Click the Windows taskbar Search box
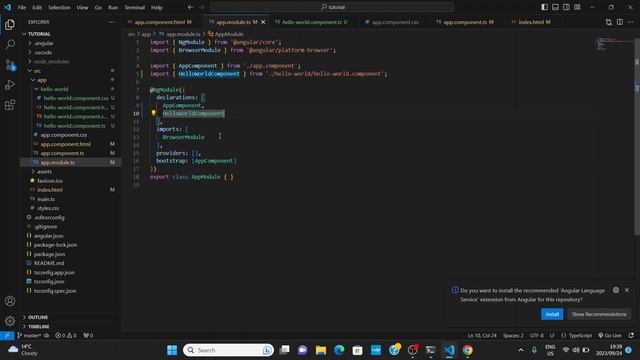The width and height of the screenshot is (640, 360). [229, 350]
